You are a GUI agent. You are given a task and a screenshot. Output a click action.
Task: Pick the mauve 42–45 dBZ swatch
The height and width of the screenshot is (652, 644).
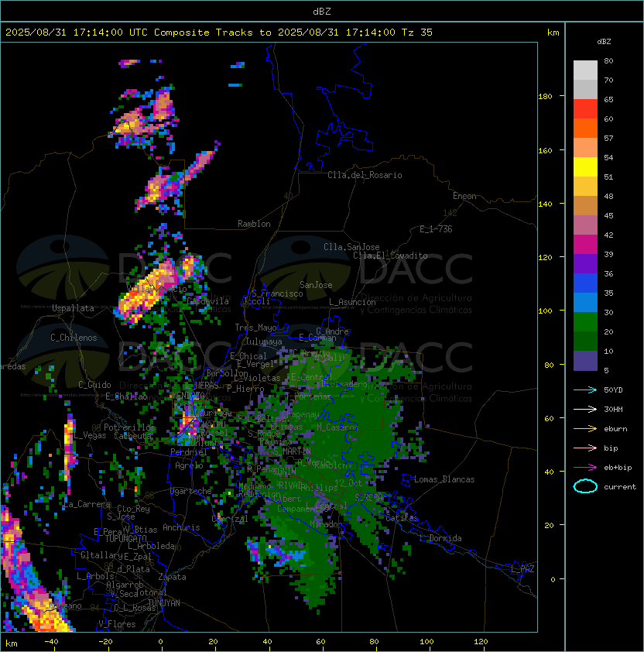coord(585,225)
